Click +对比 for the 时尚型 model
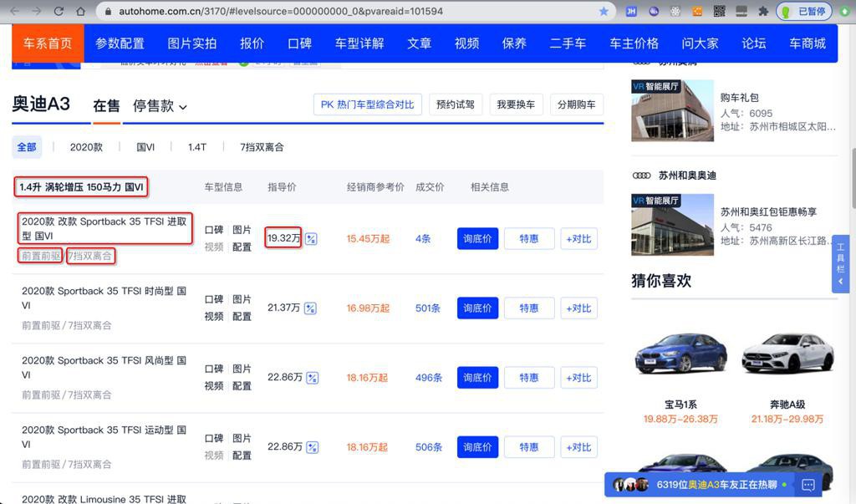856x504 pixels. (578, 308)
